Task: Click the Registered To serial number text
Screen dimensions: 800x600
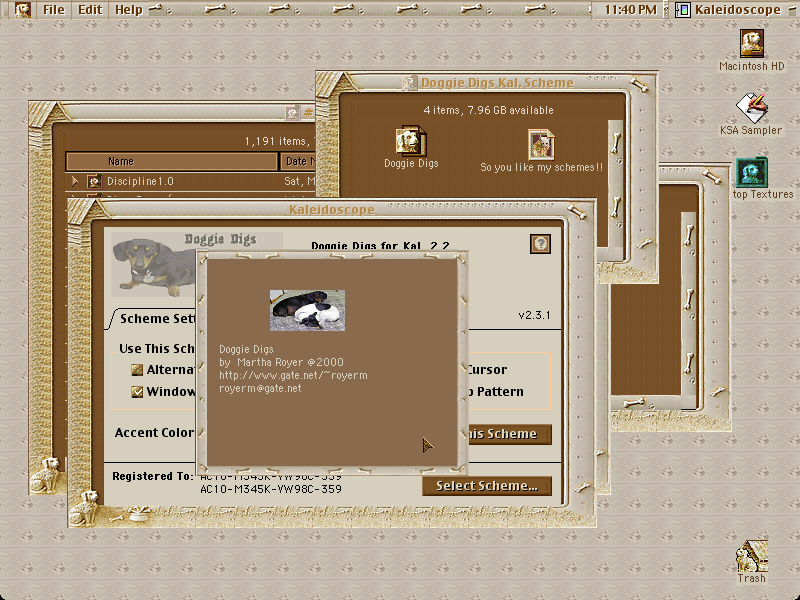Action: 270,489
